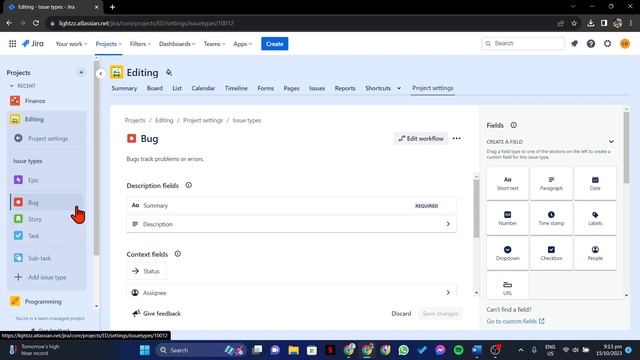Open the Finance project
640x360 pixels.
[46, 101]
